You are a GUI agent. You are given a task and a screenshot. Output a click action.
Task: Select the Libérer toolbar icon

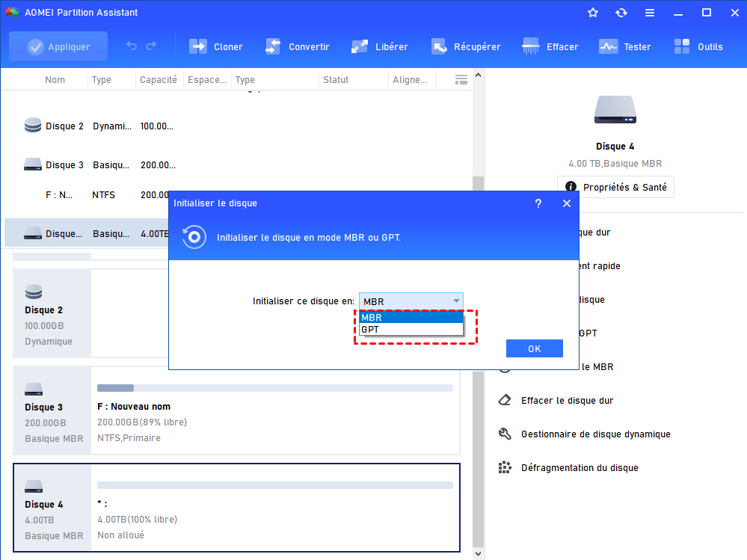[360, 46]
